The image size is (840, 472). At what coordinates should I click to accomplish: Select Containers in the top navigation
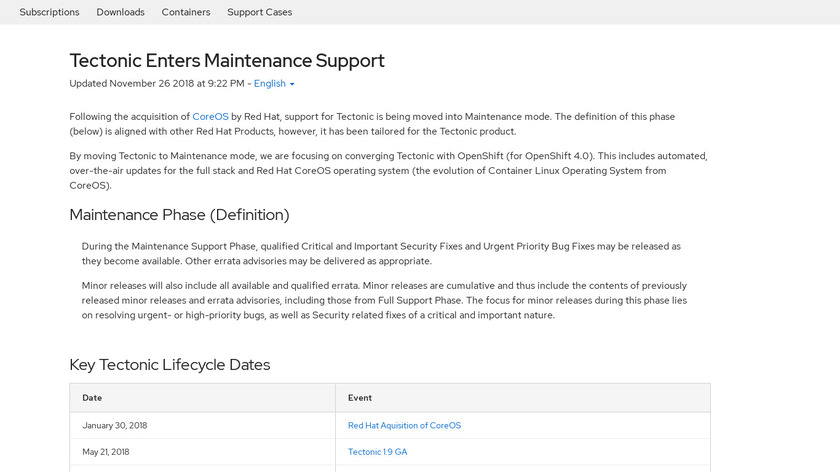click(x=186, y=12)
